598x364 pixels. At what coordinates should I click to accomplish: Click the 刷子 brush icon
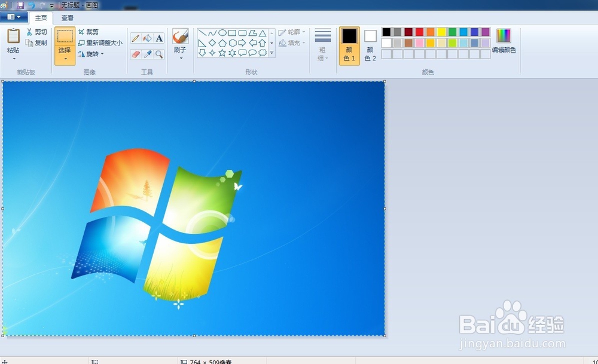(180, 36)
